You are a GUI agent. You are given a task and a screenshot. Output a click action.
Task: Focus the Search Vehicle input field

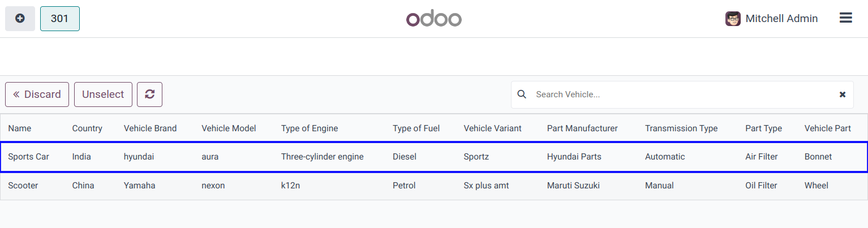click(679, 94)
